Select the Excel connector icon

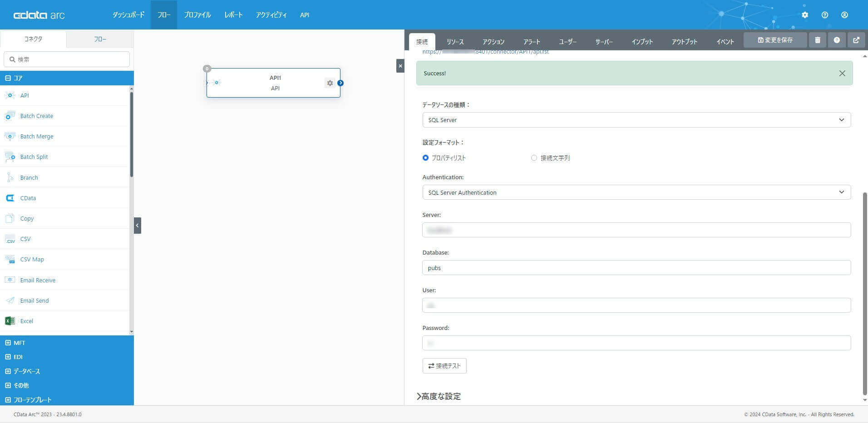tap(10, 321)
